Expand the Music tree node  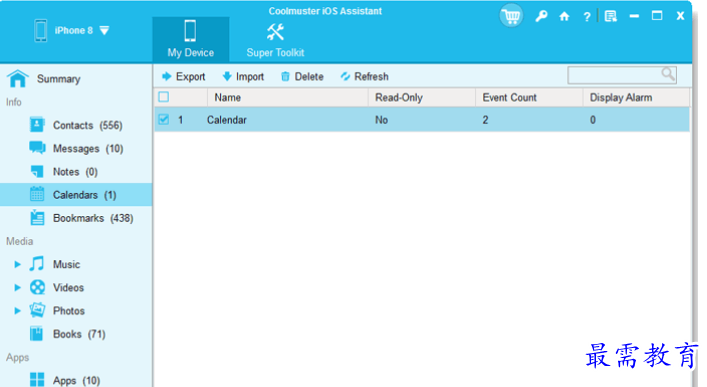[17, 264]
